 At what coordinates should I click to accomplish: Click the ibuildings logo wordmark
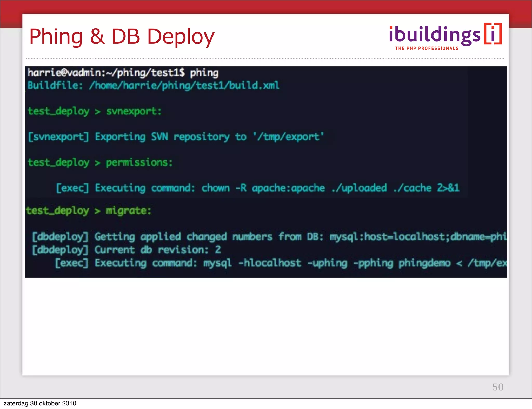434,35
